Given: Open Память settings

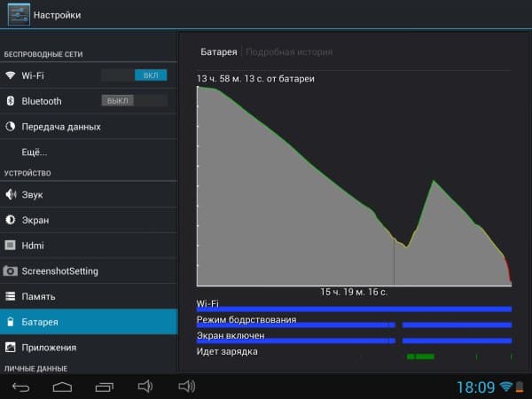Looking at the screenshot, I should [89, 296].
